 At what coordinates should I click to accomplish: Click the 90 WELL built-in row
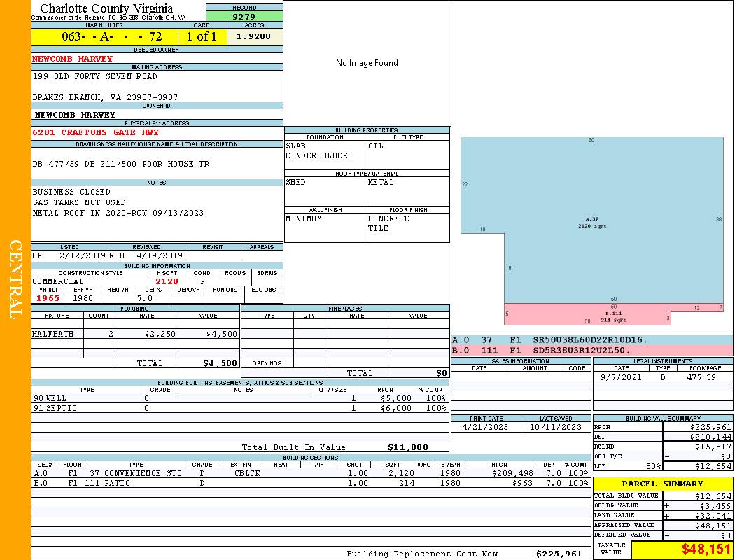pos(239,398)
